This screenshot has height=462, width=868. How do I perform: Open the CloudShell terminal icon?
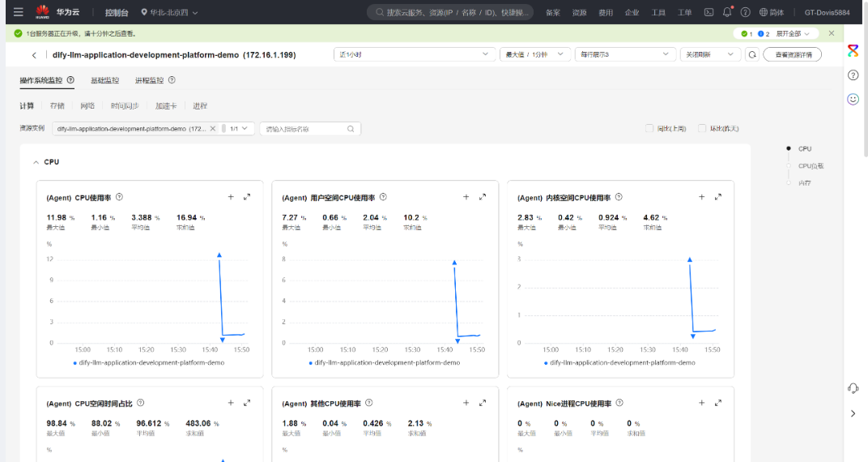(x=708, y=12)
